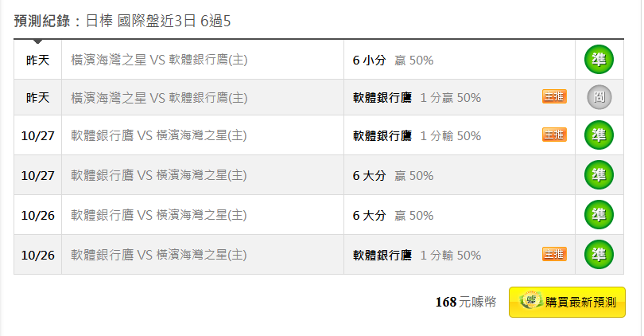644x336 pixels.
Task: Click the 168 元噱幣 price label
Action: click(x=466, y=303)
